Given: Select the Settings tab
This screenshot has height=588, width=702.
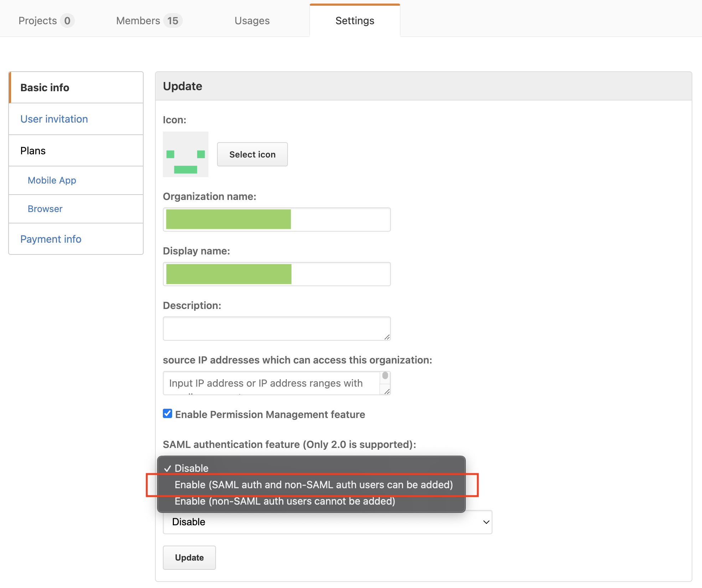Looking at the screenshot, I should tap(355, 21).
